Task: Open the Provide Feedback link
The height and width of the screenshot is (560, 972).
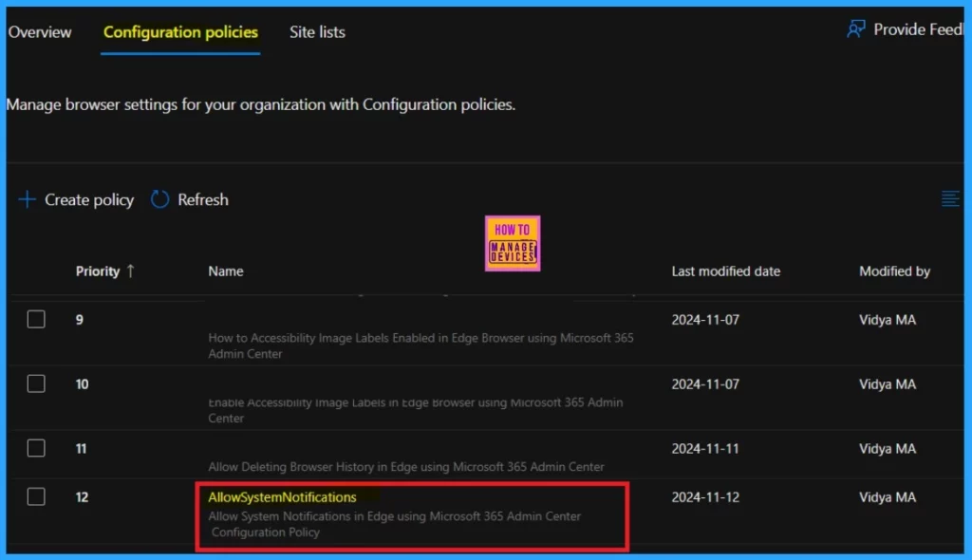Action: [918, 29]
